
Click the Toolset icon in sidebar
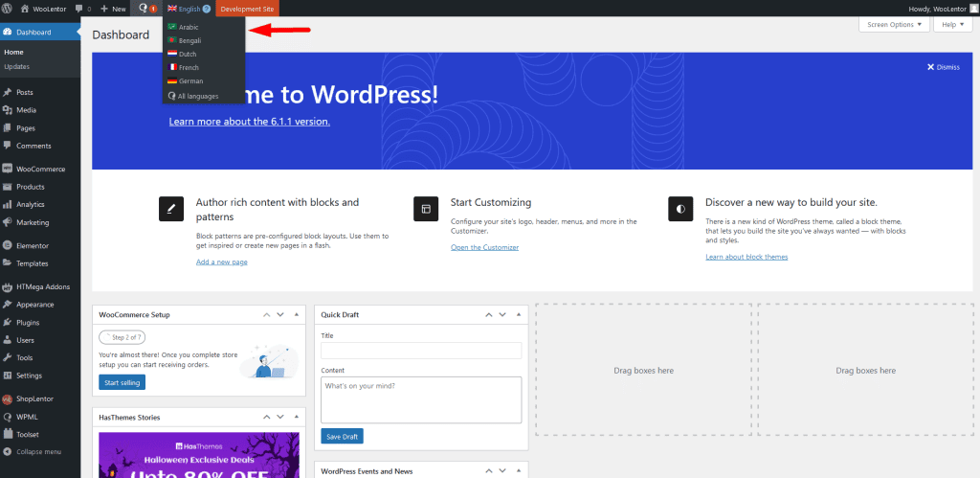8,434
